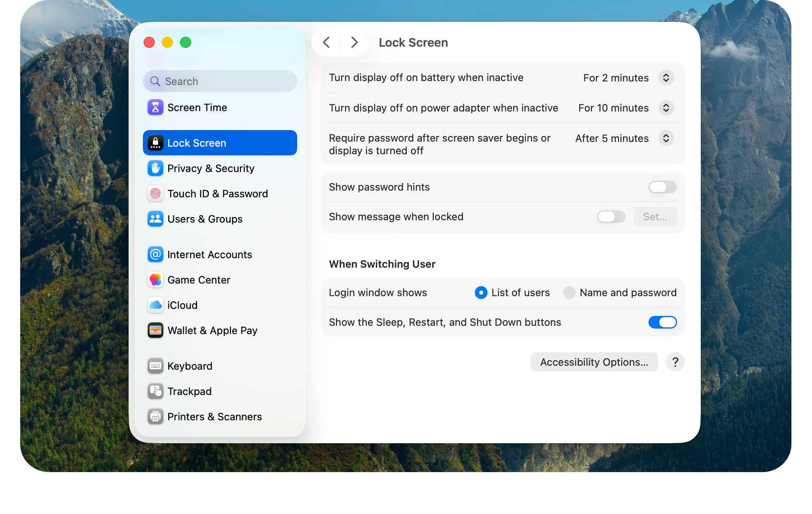Toggle Show password hints switch
Screen dimensions: 812x514
[x=662, y=187]
